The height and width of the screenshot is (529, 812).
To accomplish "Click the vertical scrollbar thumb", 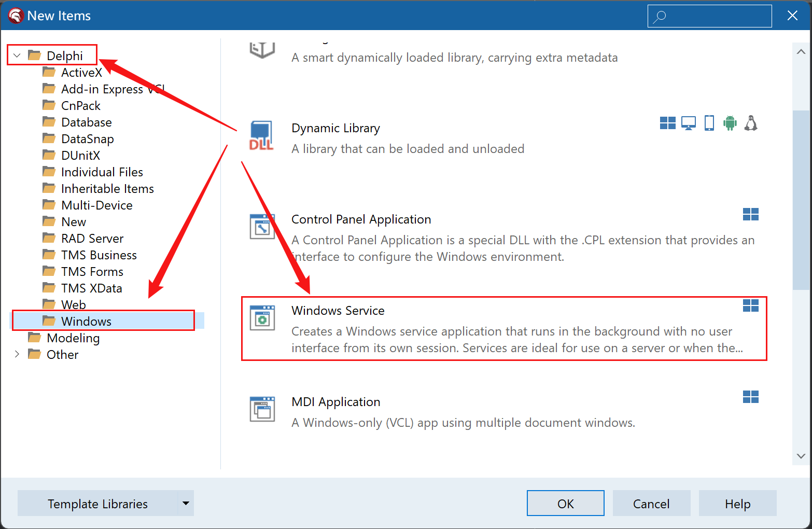I will (x=801, y=200).
